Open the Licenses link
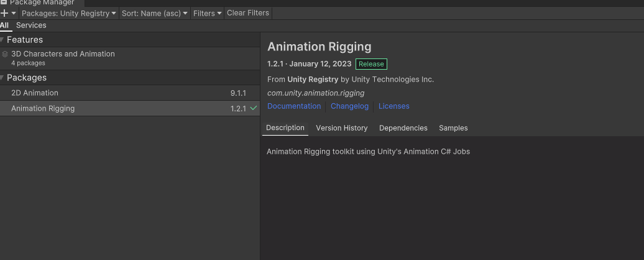 pyautogui.click(x=394, y=106)
